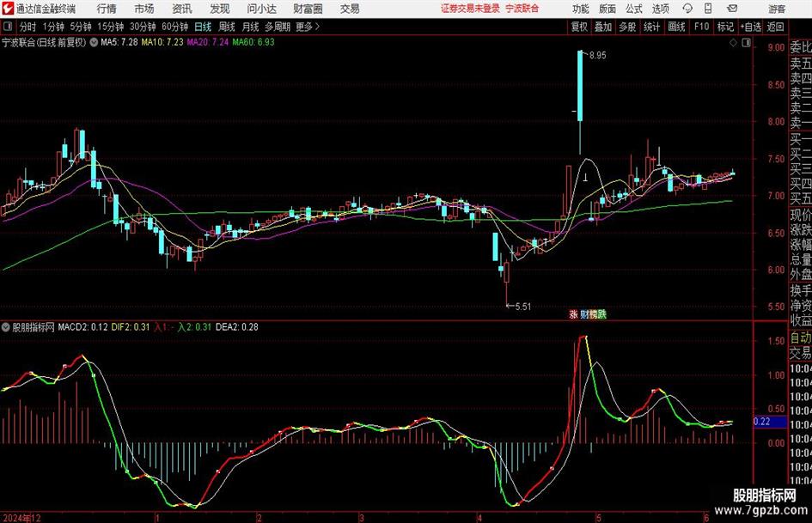Click the 多股 multi-stock button
Image resolution: width=812 pixels, height=523 pixels.
627,27
